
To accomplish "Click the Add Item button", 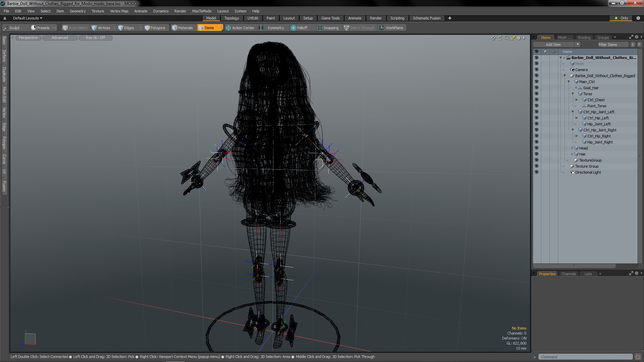I will [553, 45].
